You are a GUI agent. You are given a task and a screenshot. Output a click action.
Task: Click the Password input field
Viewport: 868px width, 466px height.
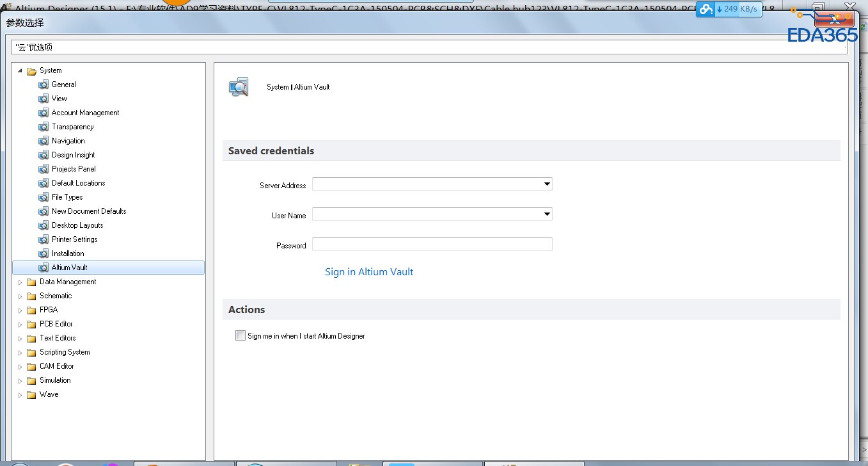(x=432, y=245)
